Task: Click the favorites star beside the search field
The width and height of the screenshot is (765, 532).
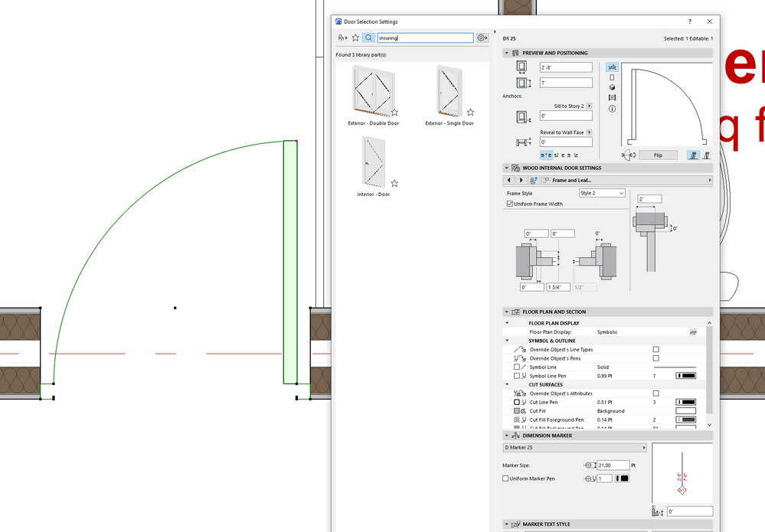Action: 355,37
